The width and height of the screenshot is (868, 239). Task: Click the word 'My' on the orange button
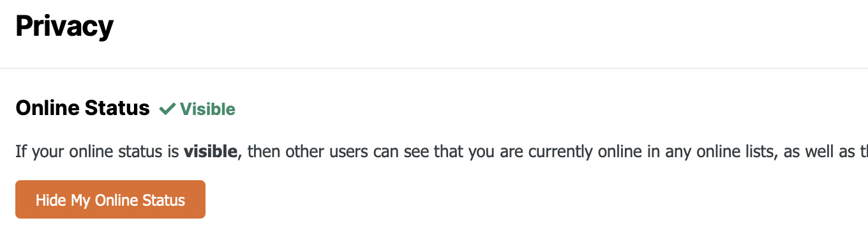click(80, 200)
